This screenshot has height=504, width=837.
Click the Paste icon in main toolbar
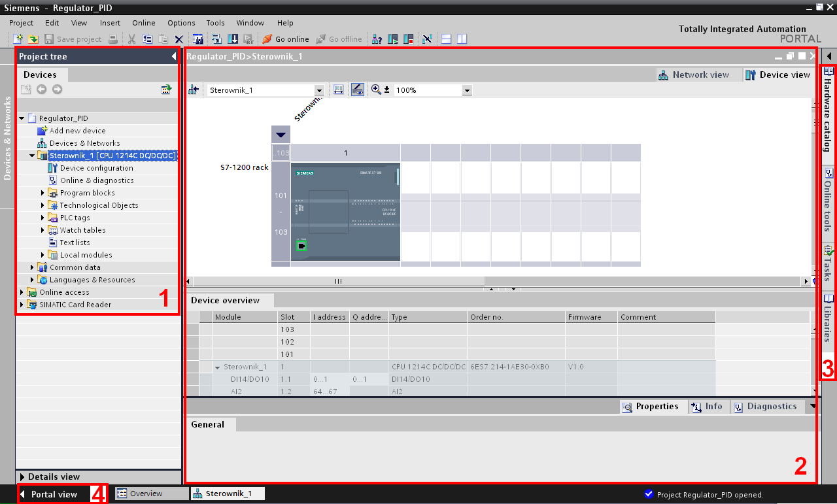(x=163, y=39)
